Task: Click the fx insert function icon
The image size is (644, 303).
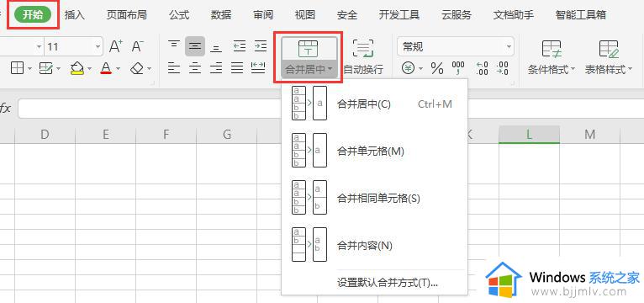Action: click(x=5, y=109)
